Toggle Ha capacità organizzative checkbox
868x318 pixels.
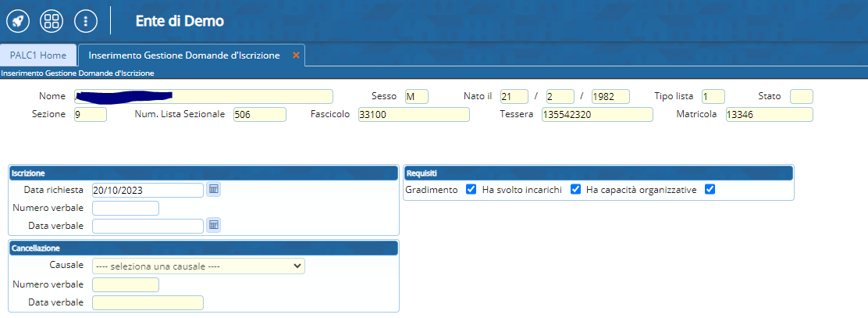click(x=710, y=190)
